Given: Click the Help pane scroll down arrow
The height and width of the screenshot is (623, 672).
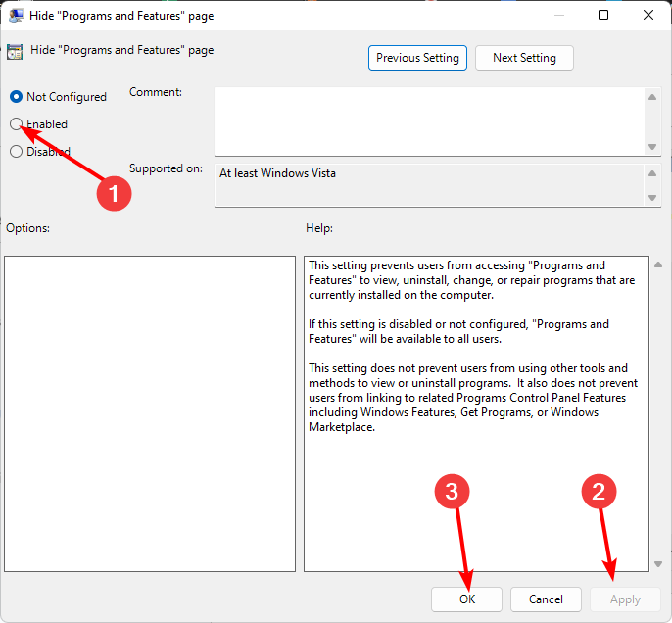Looking at the screenshot, I should pos(658,564).
